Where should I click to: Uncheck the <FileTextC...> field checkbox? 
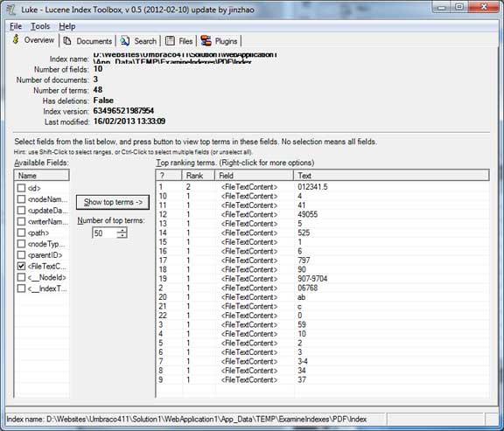click(x=21, y=266)
